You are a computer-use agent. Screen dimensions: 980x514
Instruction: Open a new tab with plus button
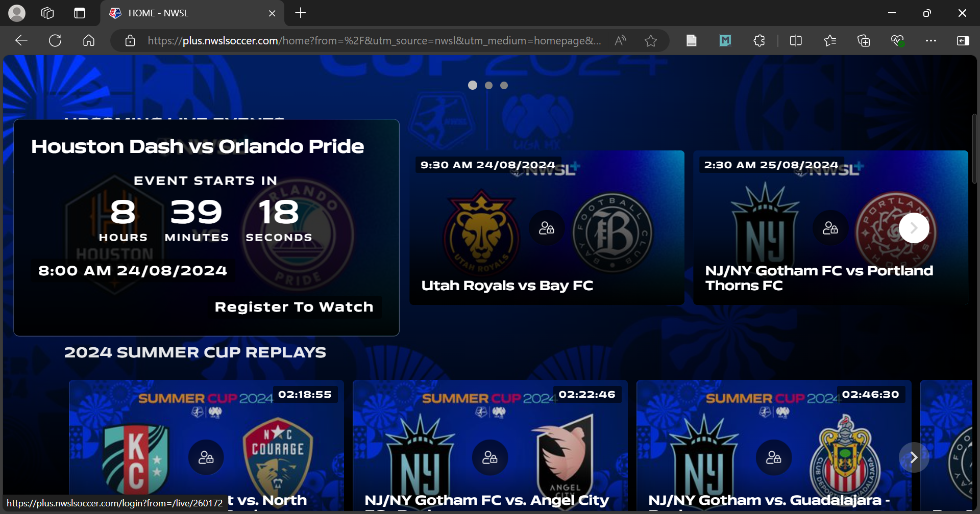coord(301,13)
